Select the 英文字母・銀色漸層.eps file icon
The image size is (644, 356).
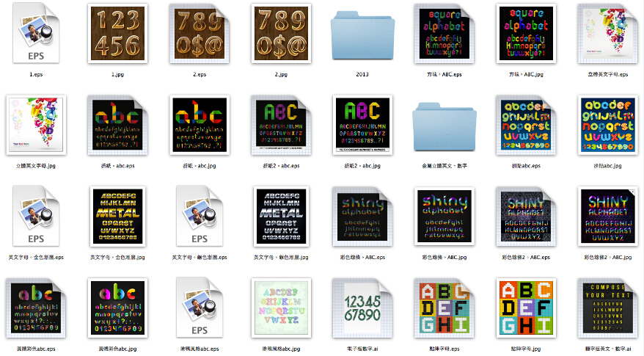pos(200,217)
